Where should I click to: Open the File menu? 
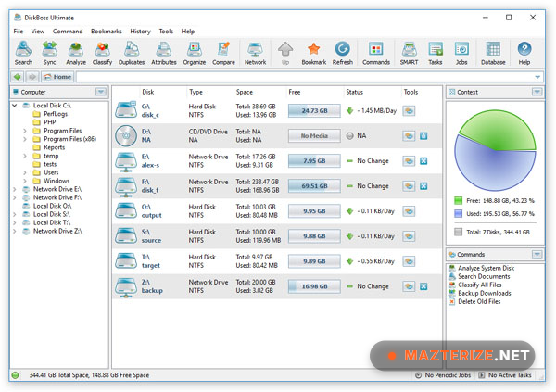19,32
